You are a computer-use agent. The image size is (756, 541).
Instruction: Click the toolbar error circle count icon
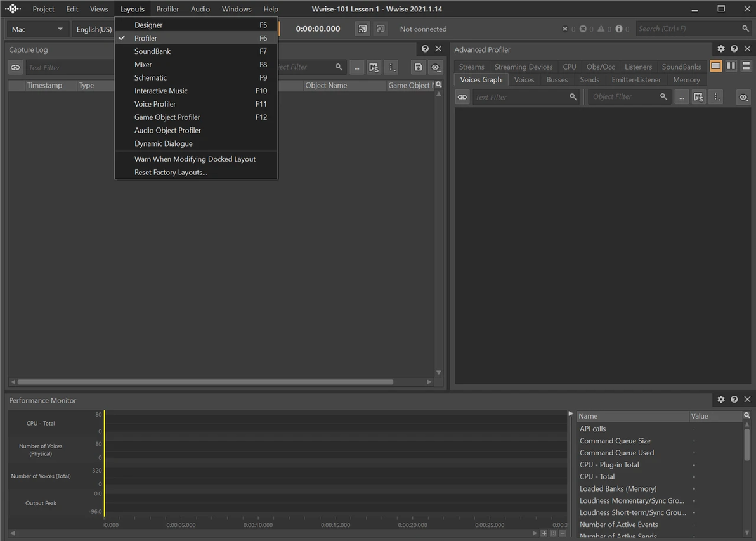pos(583,29)
